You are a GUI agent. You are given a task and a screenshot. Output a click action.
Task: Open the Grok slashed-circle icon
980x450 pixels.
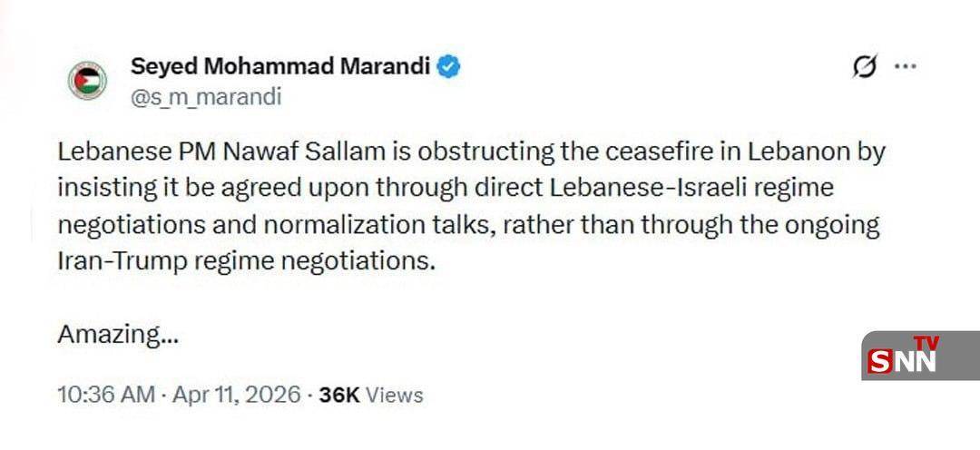click(x=865, y=67)
